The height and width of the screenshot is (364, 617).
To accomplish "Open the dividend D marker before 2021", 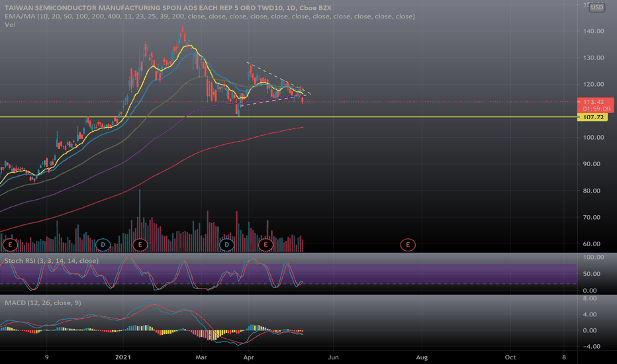I will click(103, 245).
